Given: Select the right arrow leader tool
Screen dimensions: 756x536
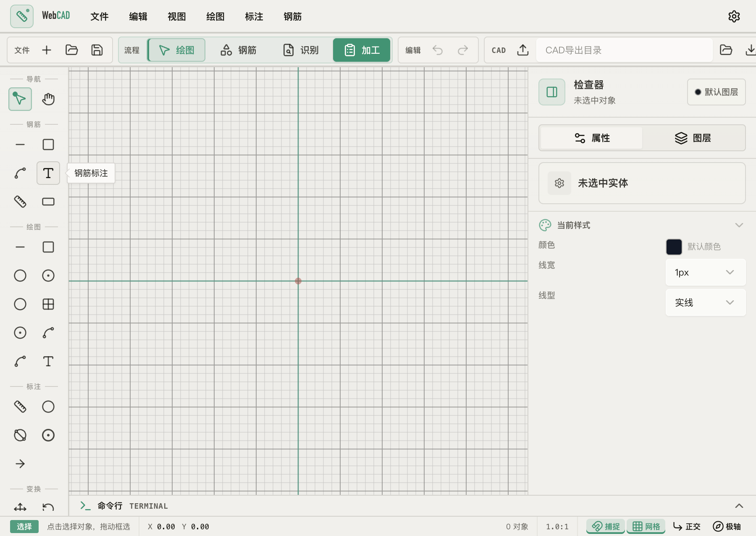Looking at the screenshot, I should 20,464.
